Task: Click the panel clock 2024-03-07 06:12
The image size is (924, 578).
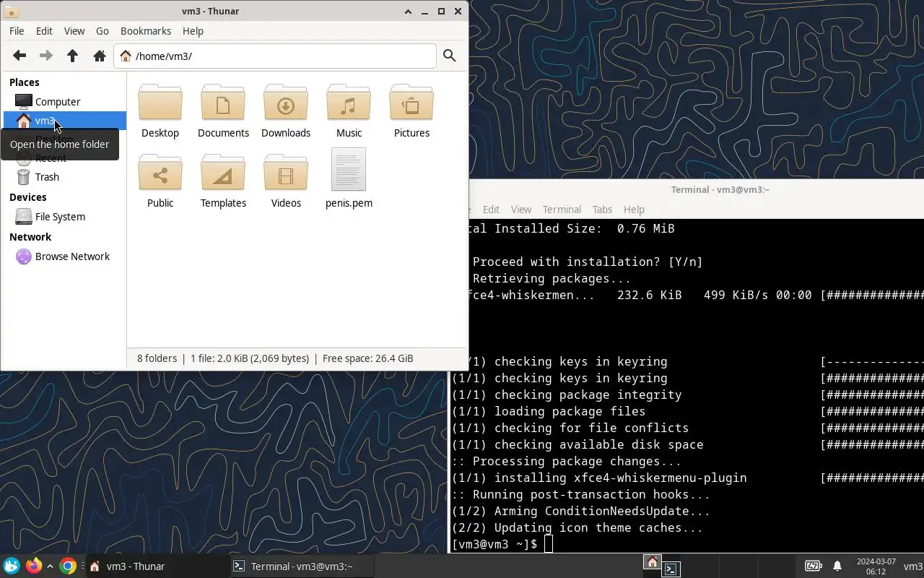Action: (876, 566)
